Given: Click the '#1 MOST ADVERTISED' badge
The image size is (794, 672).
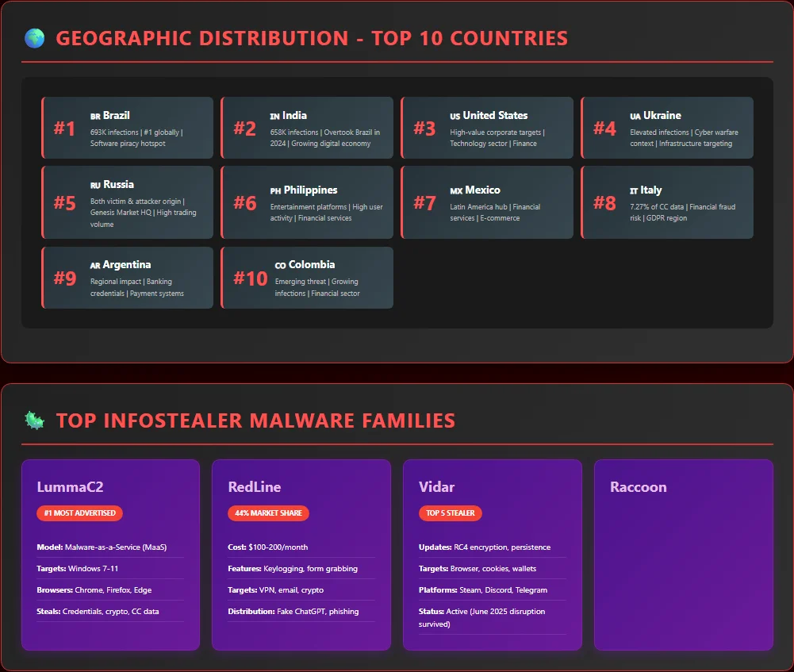Looking at the screenshot, I should [x=79, y=513].
